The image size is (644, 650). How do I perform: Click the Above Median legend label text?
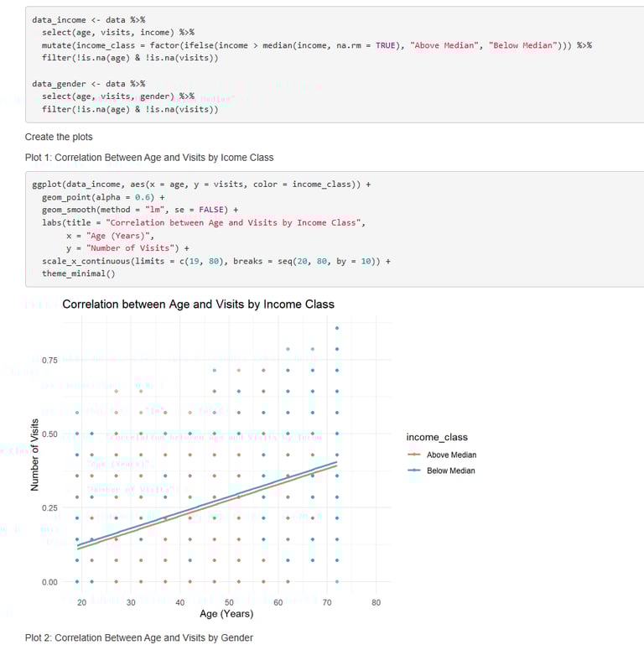click(451, 455)
